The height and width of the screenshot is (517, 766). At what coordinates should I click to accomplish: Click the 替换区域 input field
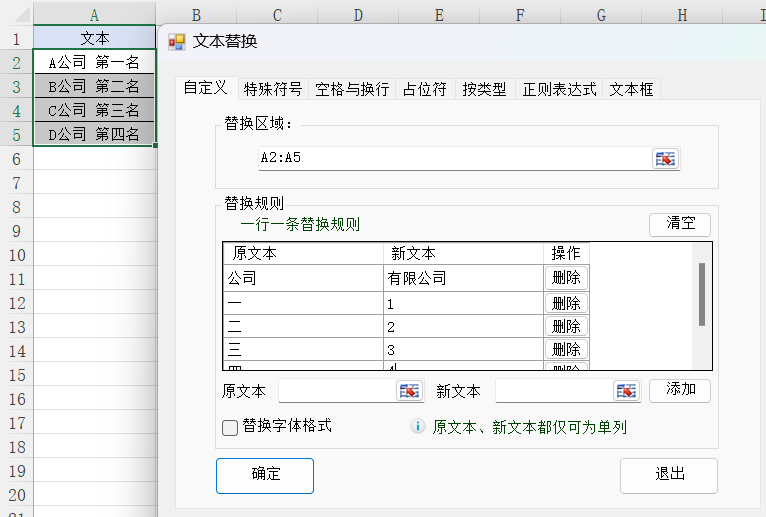click(450, 158)
